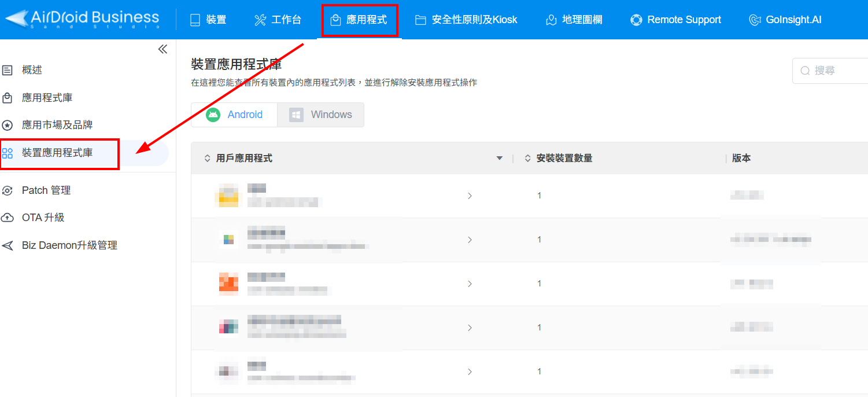Viewport: 868px width, 397px height.
Task: Expand the fifth app row chevron
Action: [x=470, y=372]
